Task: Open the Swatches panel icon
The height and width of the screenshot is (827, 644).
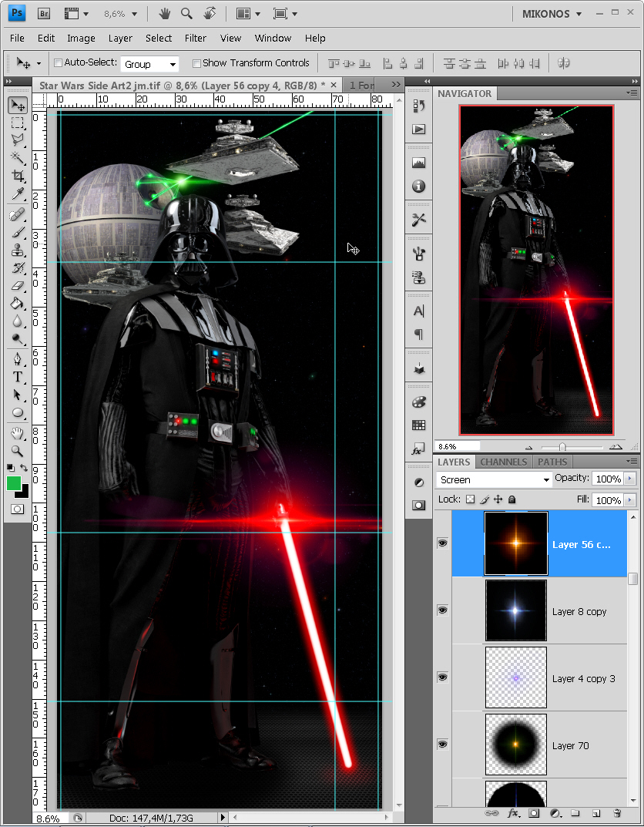Action: click(x=419, y=425)
